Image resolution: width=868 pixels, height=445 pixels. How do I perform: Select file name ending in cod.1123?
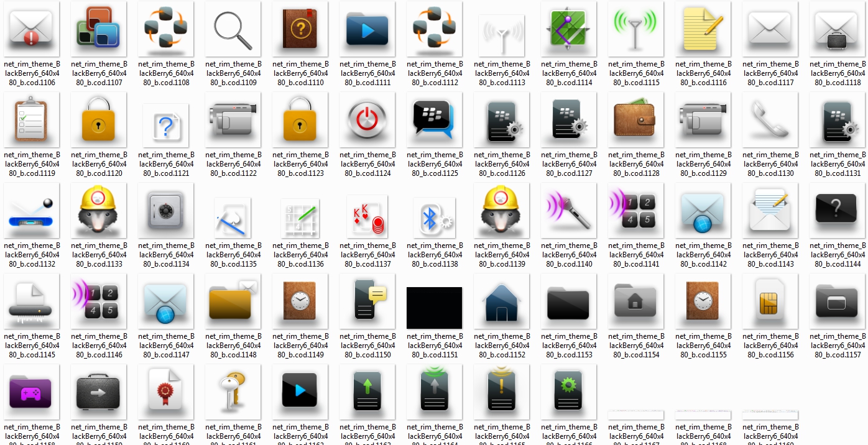pyautogui.click(x=300, y=164)
